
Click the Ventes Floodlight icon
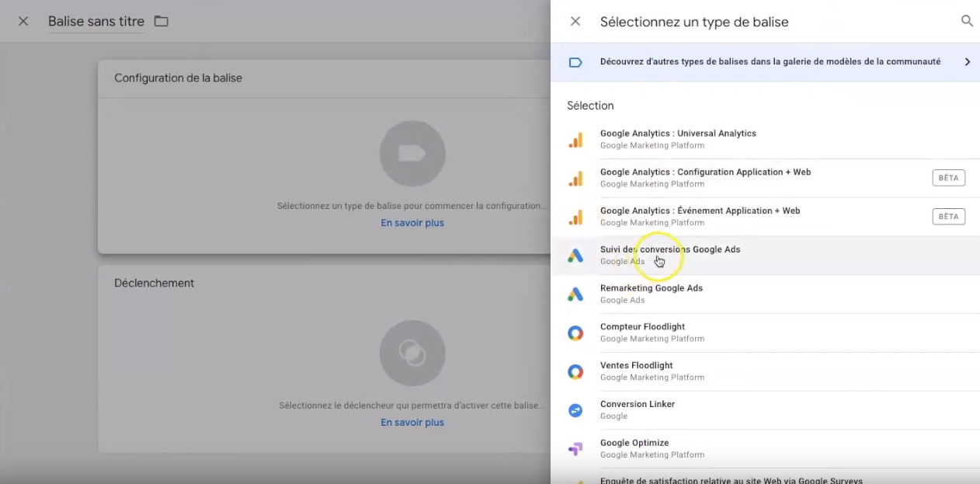point(575,372)
